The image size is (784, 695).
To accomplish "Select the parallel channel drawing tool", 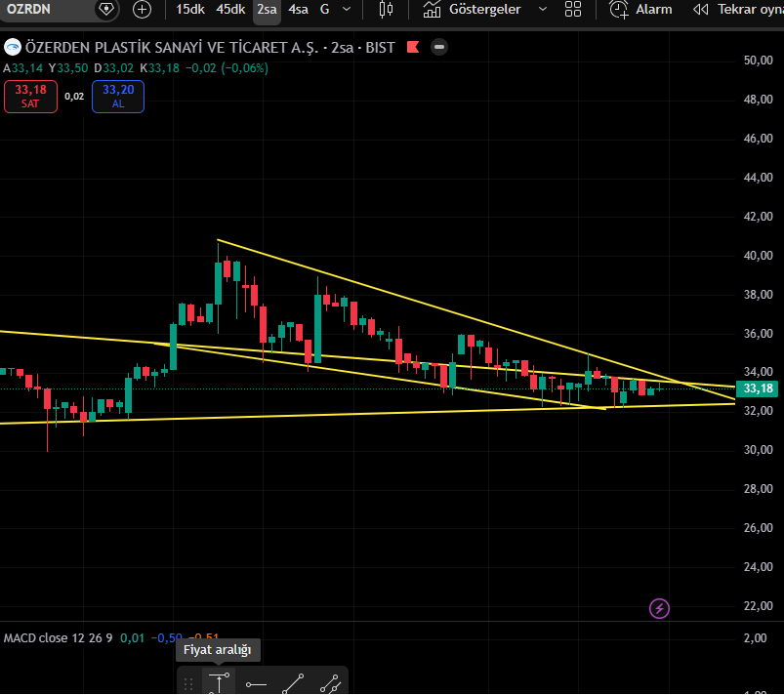I will click(x=330, y=684).
